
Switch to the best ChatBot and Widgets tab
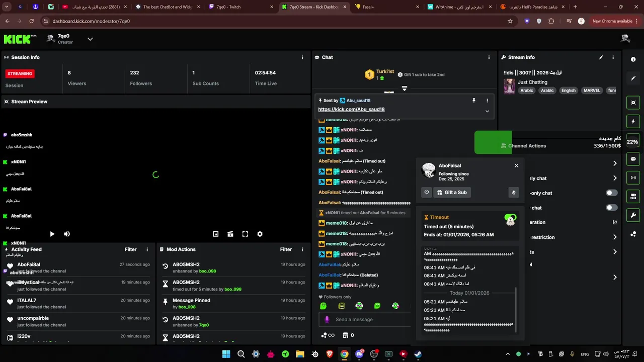[168, 7]
